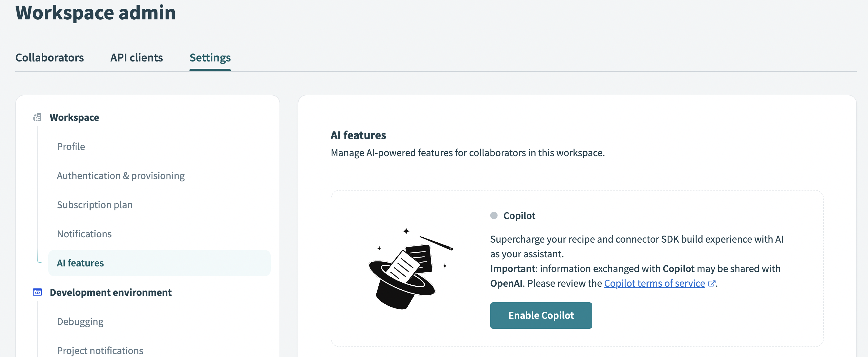Expand the Workspace settings section

pyautogui.click(x=74, y=117)
